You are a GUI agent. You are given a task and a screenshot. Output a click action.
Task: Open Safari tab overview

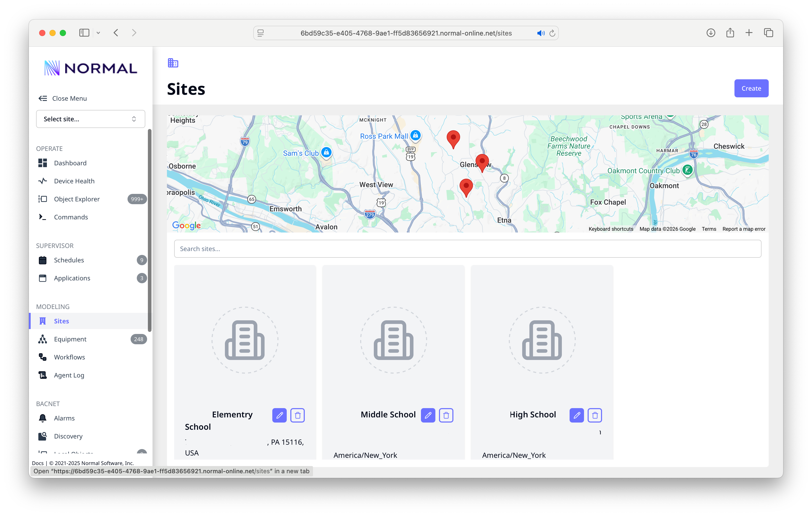point(768,33)
